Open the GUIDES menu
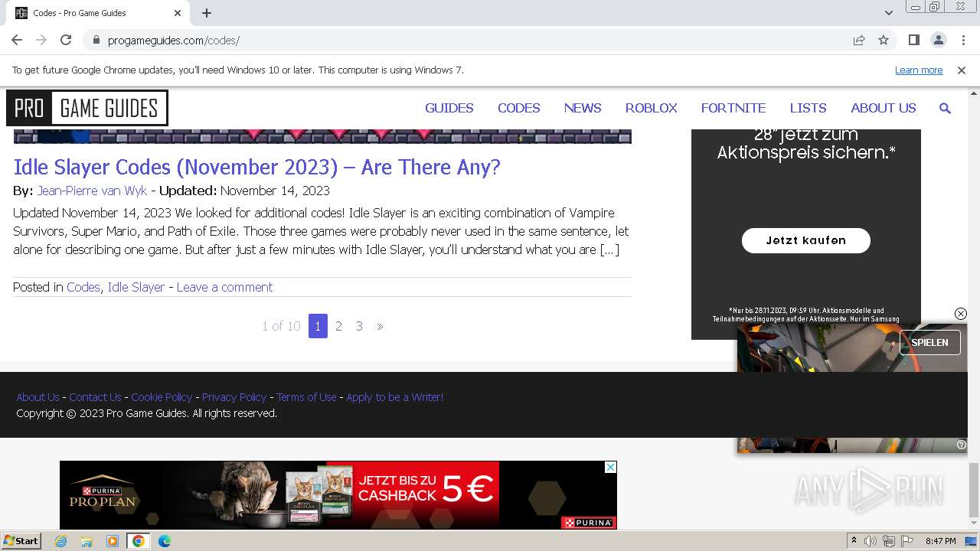 click(x=449, y=108)
